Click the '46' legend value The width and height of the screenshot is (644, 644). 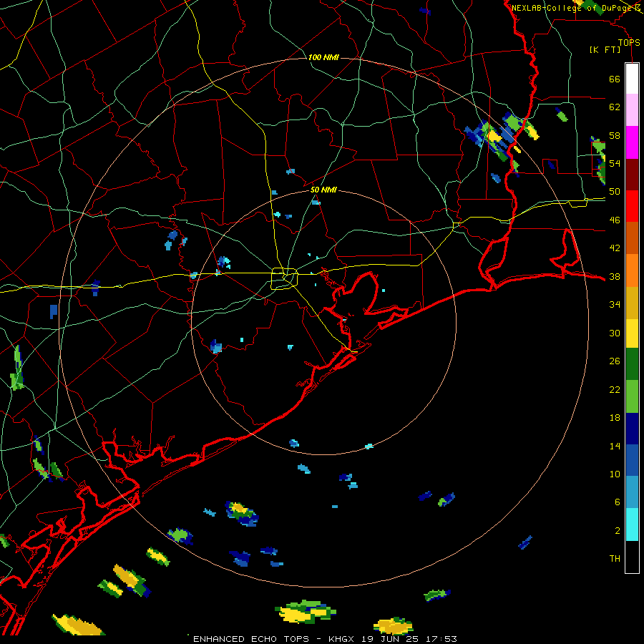point(615,220)
